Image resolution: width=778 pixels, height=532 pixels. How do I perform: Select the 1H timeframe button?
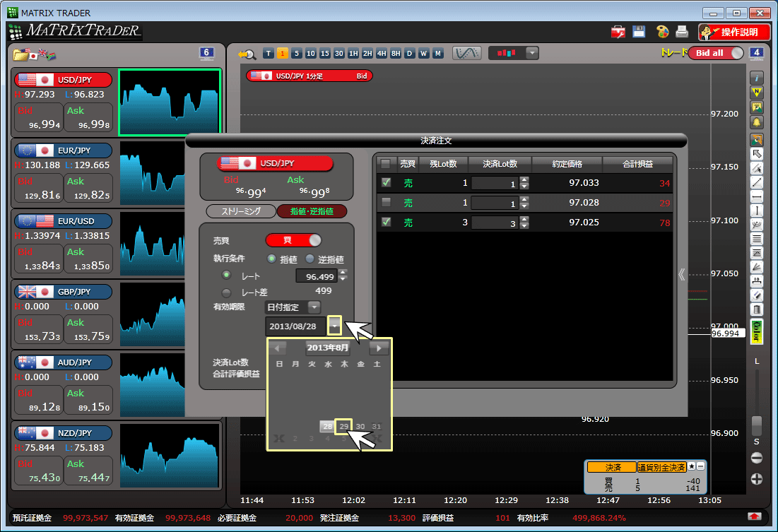click(x=353, y=54)
